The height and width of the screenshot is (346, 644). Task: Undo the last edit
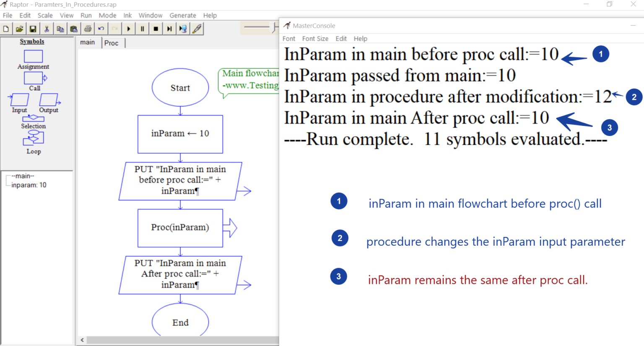tap(101, 28)
